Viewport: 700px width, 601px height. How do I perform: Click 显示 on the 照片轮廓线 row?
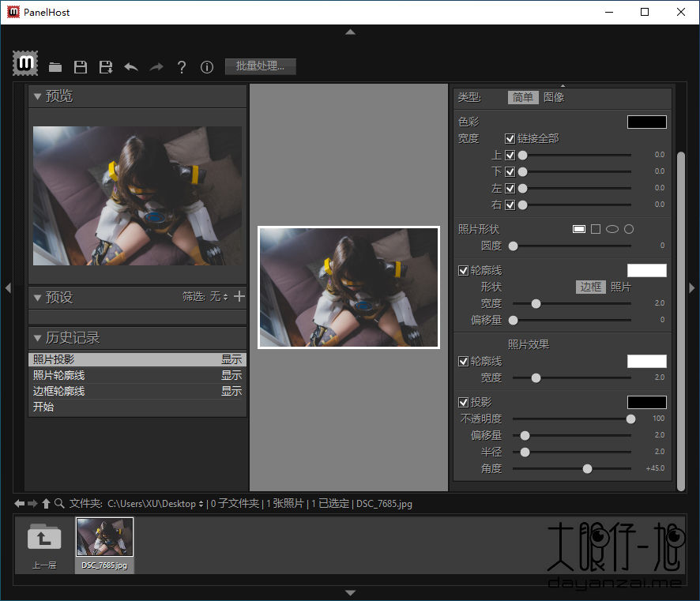(231, 375)
